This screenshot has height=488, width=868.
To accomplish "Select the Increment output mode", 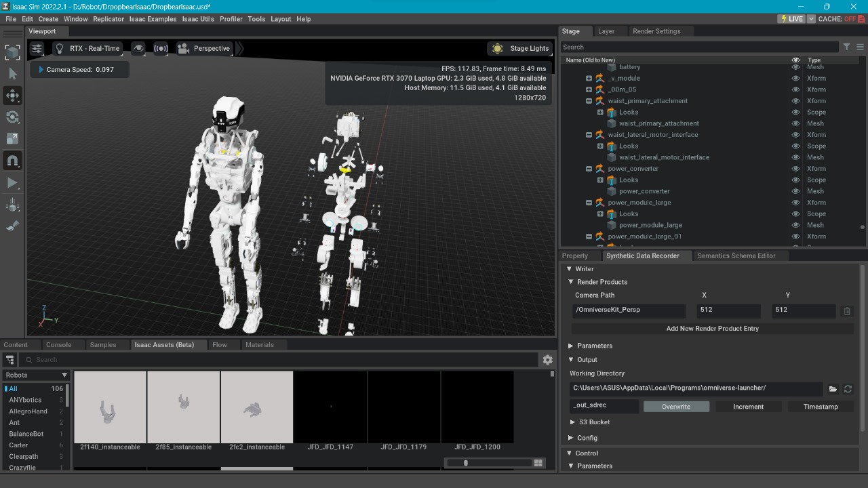I will click(748, 407).
